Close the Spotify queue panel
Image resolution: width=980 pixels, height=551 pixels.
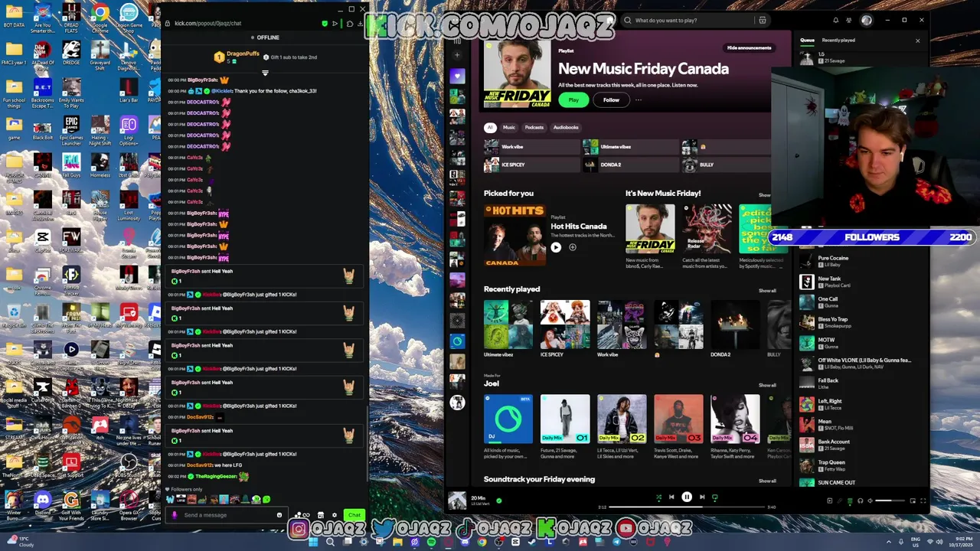click(x=917, y=40)
